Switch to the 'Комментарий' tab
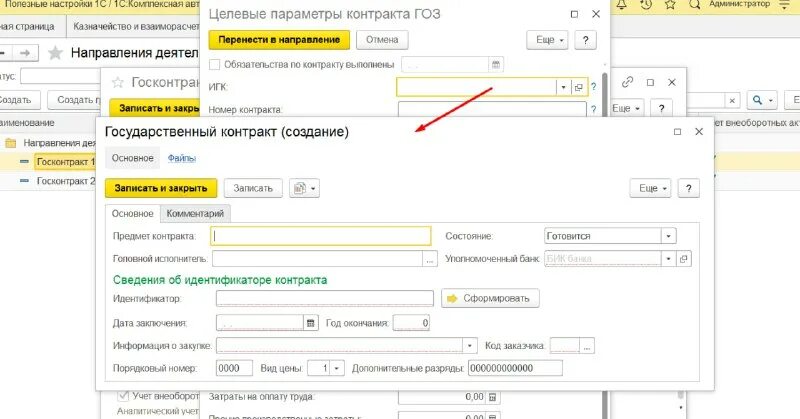This screenshot has height=419, width=800. (195, 213)
